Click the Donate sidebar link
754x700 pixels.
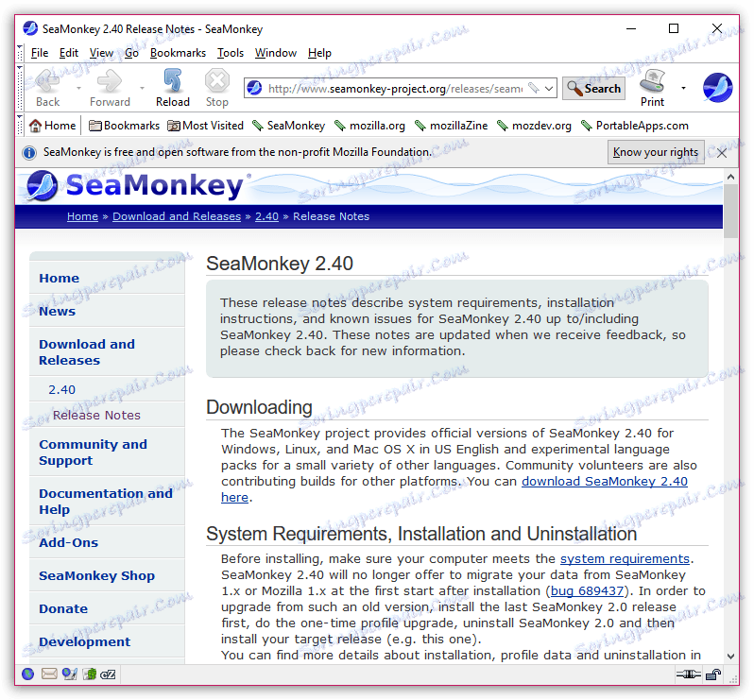(x=63, y=608)
